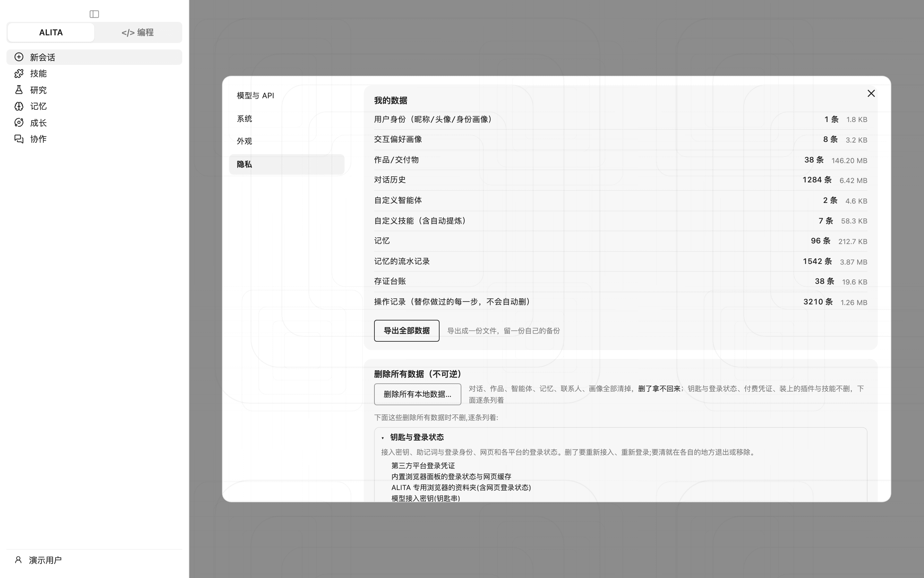Screen dimensions: 924x578
Task: Open the 成长 icon in sidebar
Action: 19,123
